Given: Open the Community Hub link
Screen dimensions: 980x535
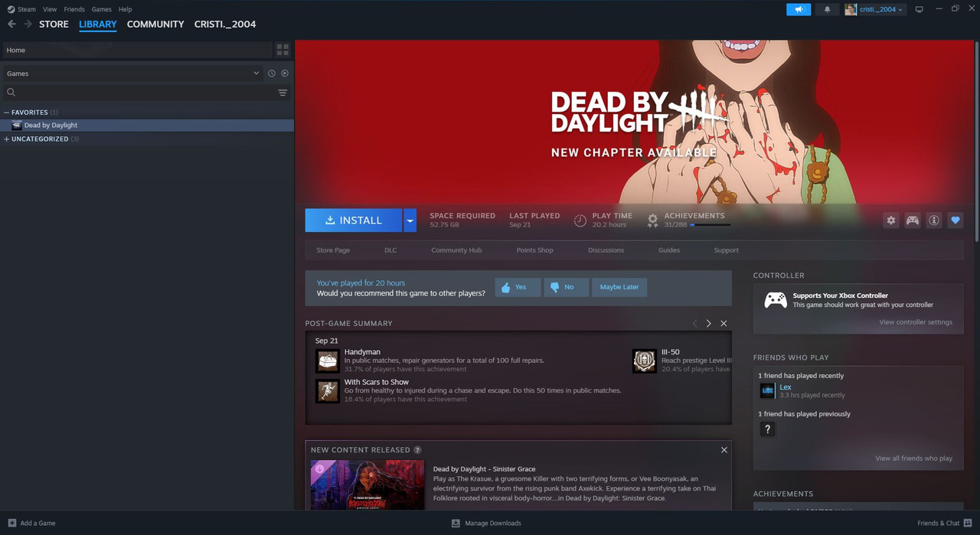Looking at the screenshot, I should 456,250.
